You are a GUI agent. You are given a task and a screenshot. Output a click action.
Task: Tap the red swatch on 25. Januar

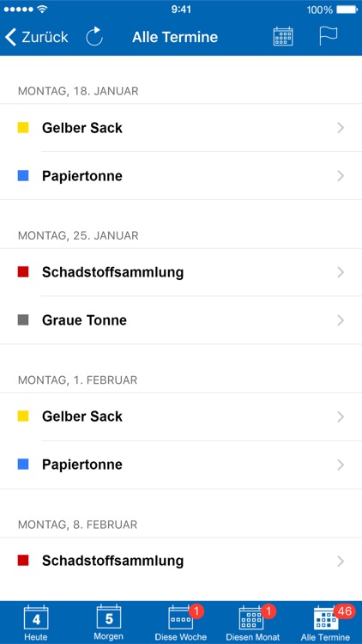[x=23, y=272]
